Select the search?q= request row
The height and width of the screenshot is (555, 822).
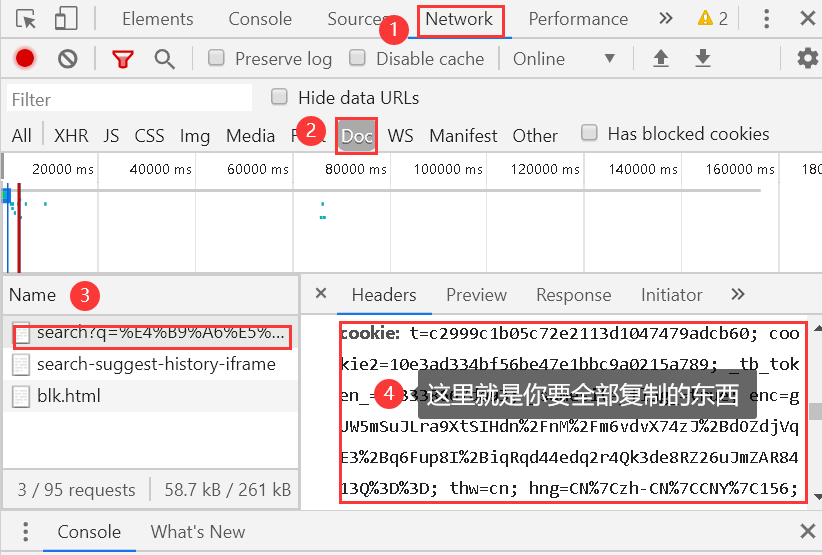(150, 333)
